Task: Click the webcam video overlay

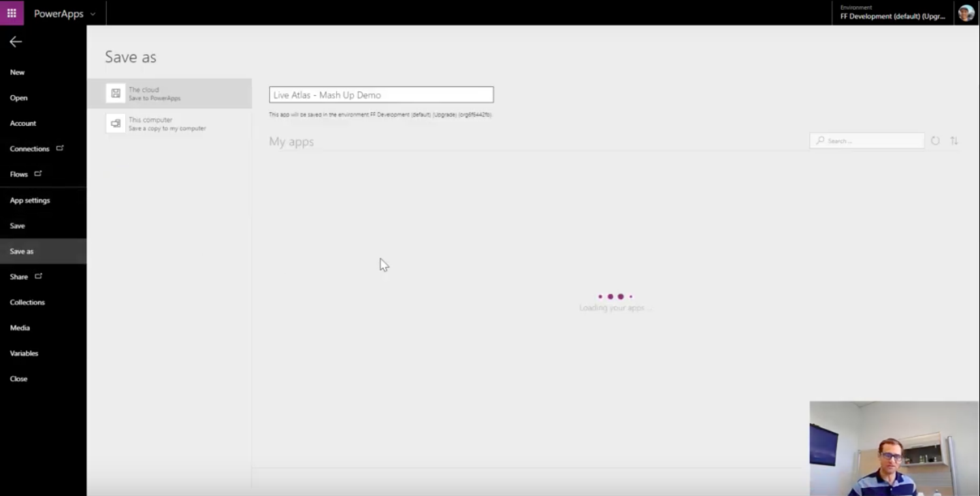Action: tap(894, 448)
